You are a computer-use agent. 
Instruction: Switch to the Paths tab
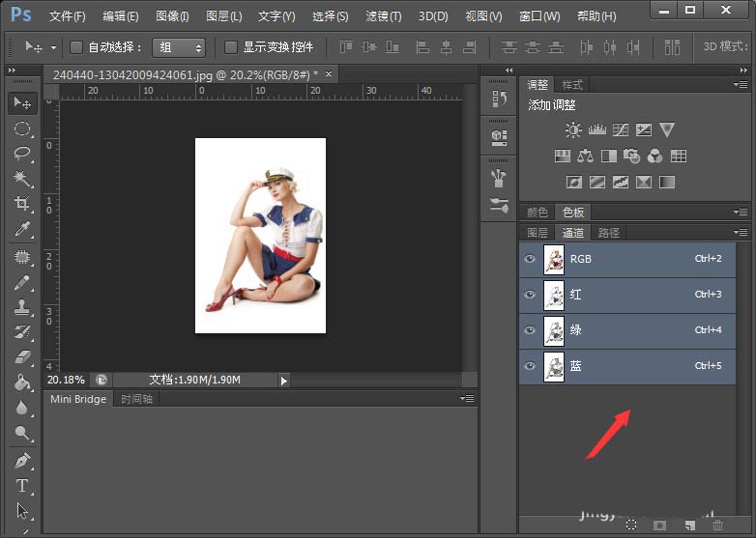(608, 233)
